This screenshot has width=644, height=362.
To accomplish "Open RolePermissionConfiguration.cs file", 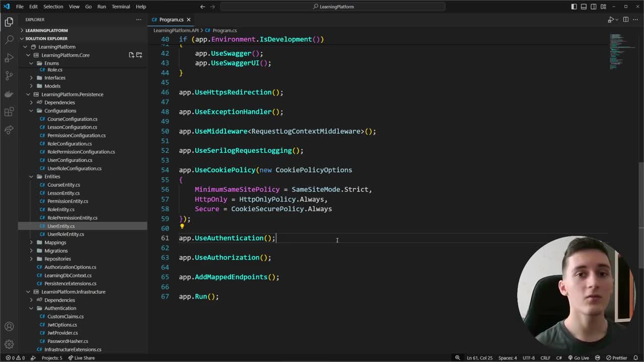I will [81, 152].
